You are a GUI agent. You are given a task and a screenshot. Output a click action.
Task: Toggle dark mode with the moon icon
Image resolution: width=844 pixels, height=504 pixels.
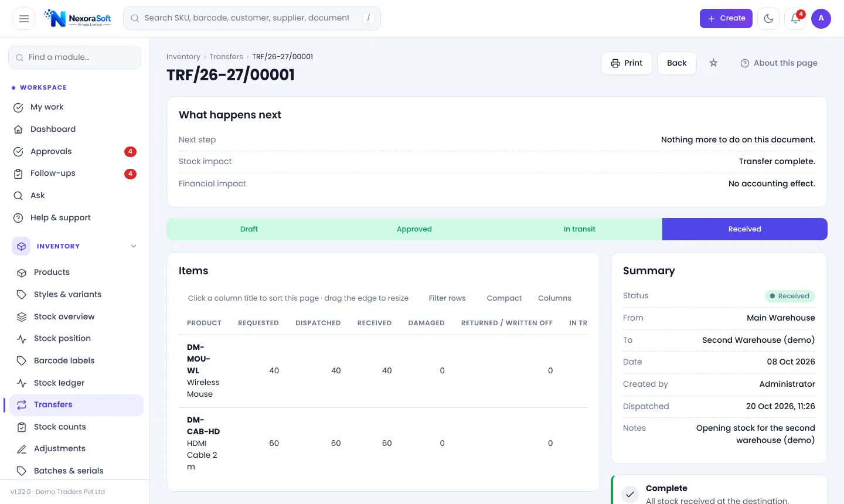click(x=768, y=19)
